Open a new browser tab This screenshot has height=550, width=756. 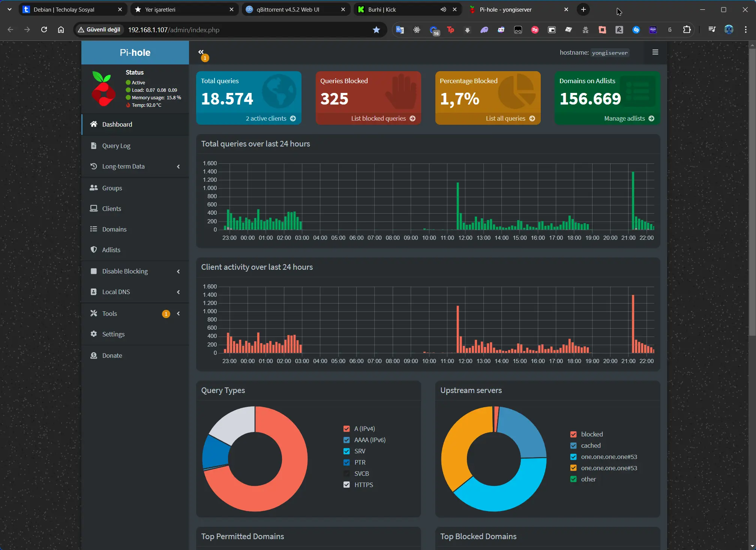click(x=583, y=9)
